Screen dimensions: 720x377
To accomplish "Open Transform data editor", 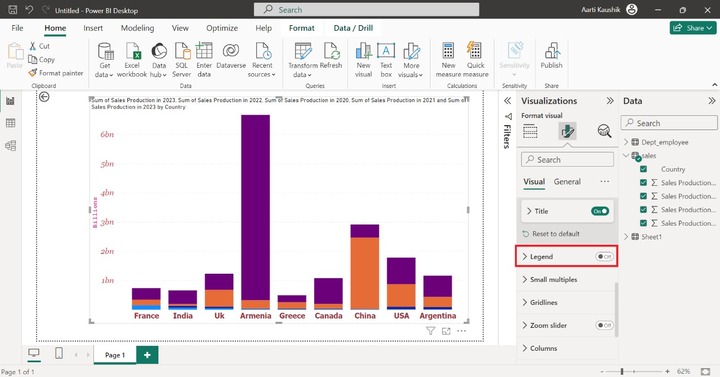I will click(x=303, y=60).
